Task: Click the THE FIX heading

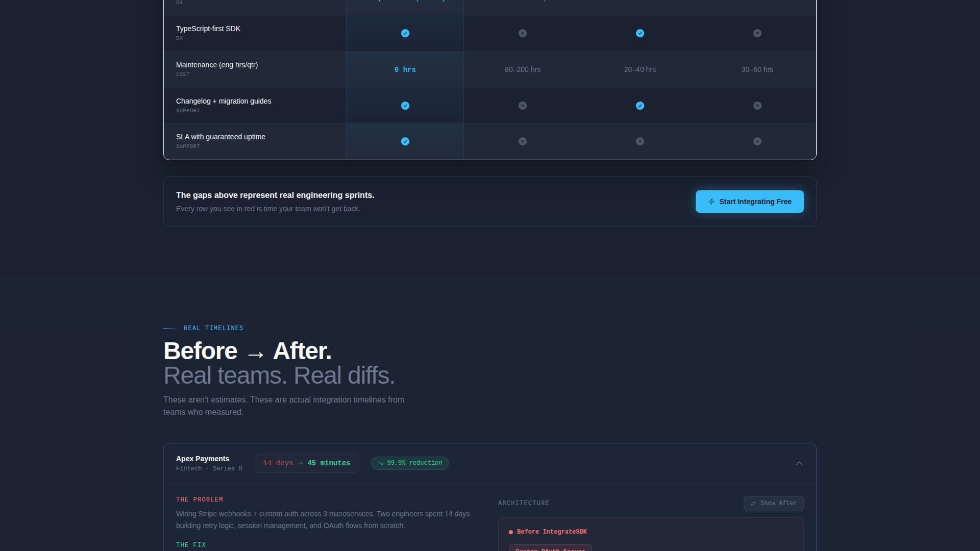Action: [x=191, y=545]
